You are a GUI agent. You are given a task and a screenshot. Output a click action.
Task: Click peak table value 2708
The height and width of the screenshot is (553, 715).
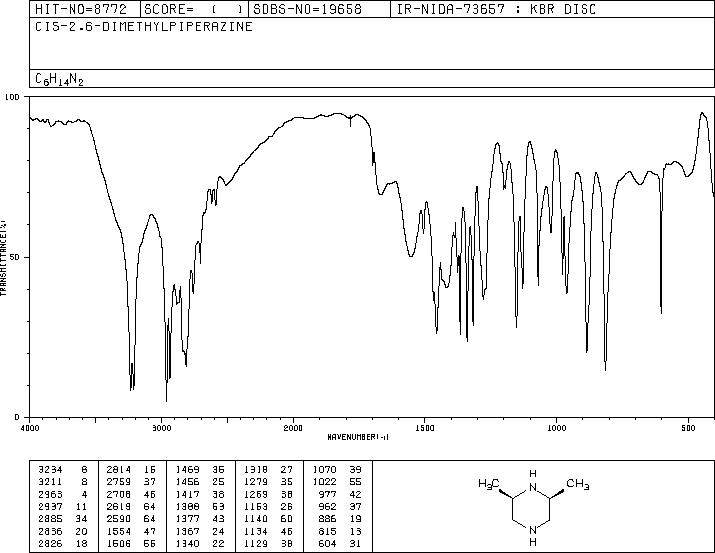119,494
